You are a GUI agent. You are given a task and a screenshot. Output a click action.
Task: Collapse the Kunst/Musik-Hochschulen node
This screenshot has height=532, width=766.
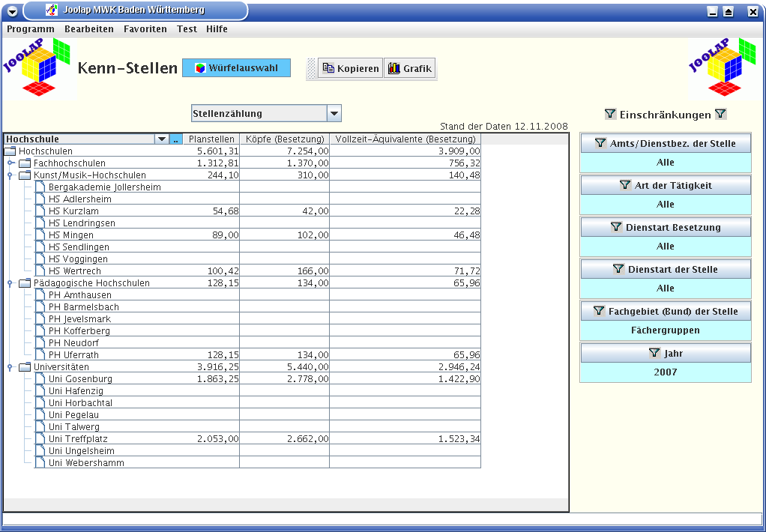10,175
